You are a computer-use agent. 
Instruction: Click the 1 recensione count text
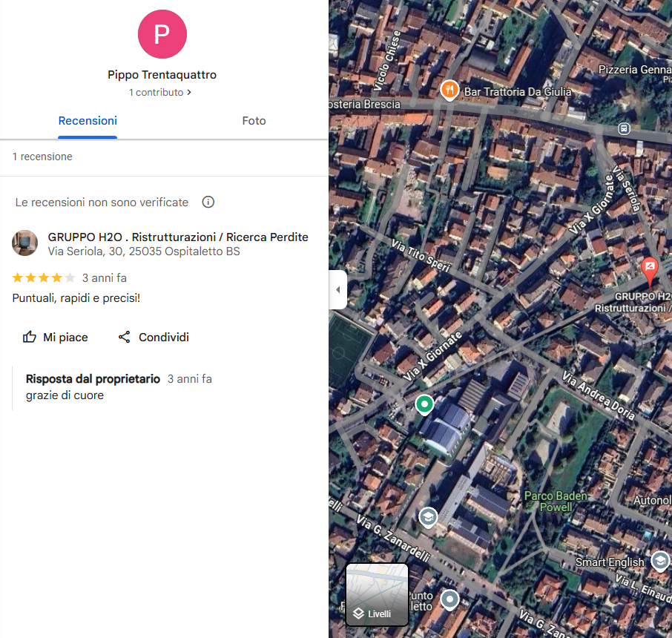pos(42,157)
